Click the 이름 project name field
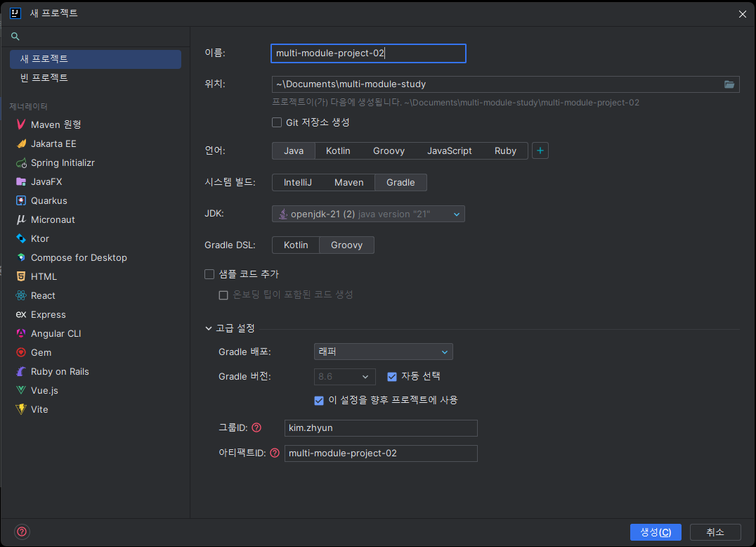This screenshot has width=756, height=547. point(368,53)
